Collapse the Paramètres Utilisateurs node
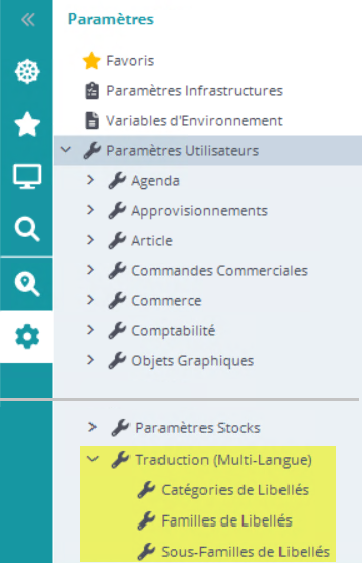The width and height of the screenshot is (362, 563). (x=66, y=150)
